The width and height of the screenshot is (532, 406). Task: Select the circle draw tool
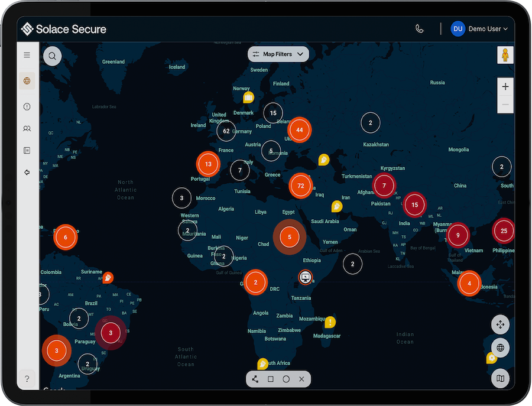point(286,379)
